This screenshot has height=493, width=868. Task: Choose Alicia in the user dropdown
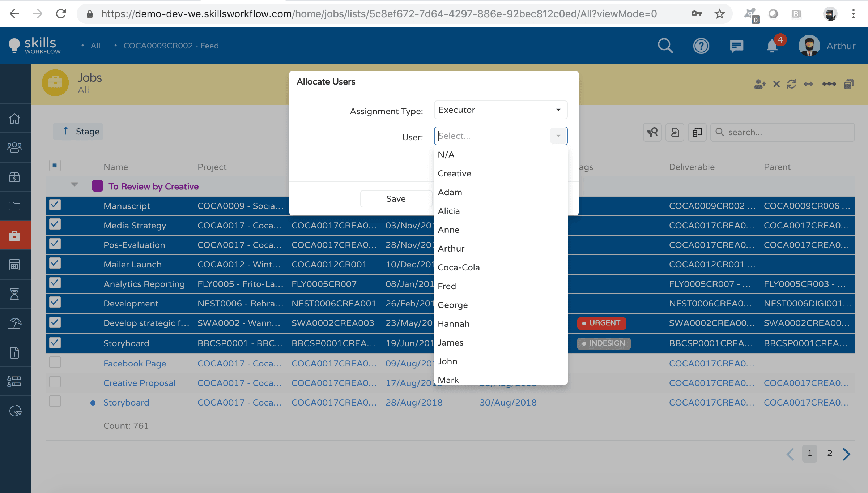(x=449, y=211)
